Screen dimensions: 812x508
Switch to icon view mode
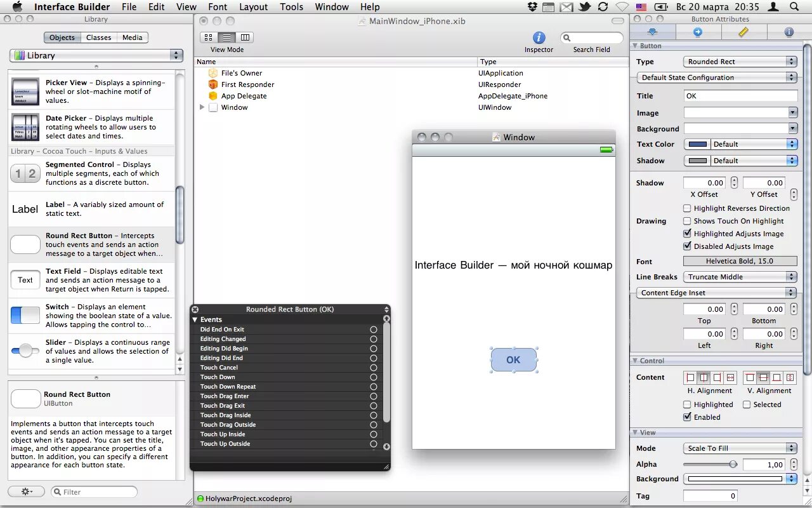[208, 37]
